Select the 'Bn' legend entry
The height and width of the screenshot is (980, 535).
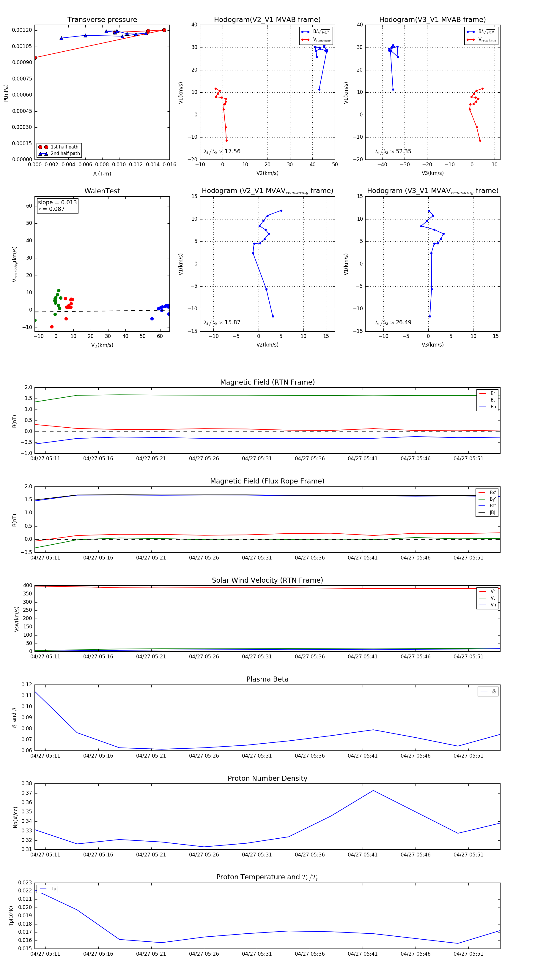pyautogui.click(x=487, y=407)
